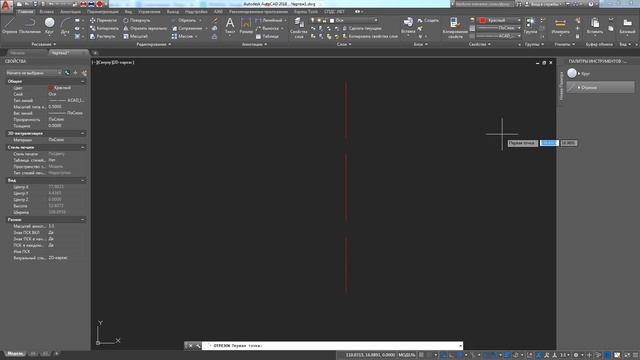Click the red swatch in ribbon color box
This screenshot has height=360, width=640.
(x=483, y=20)
